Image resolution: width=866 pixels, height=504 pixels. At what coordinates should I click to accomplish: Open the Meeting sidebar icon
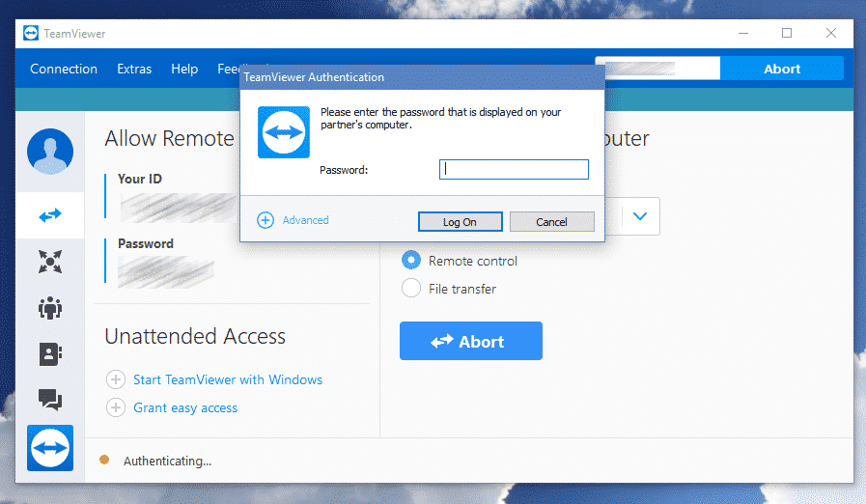coord(49,307)
